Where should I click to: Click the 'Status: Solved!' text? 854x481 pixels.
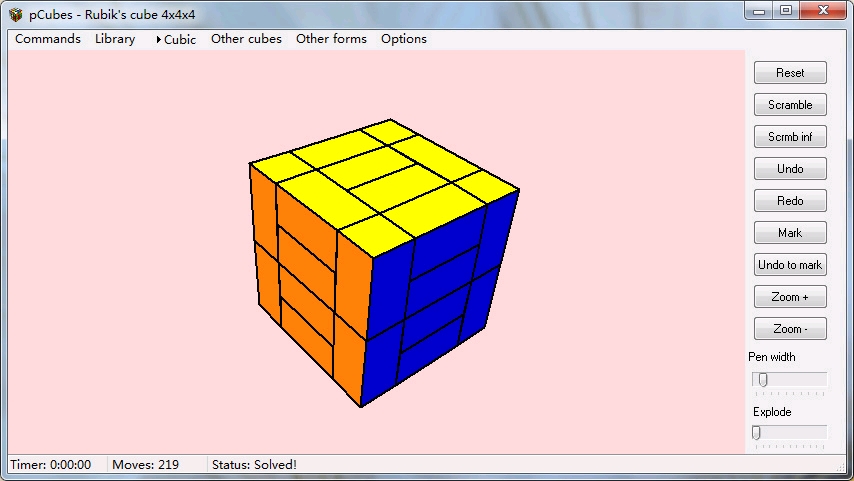[254, 465]
